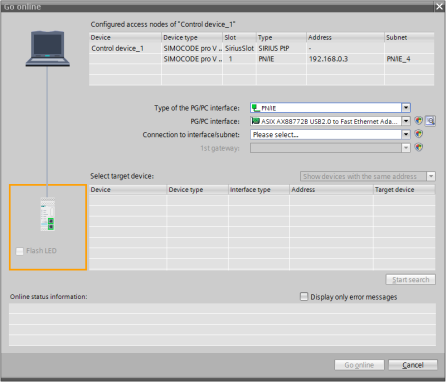The image size is (446, 382).
Task: Click the Online status information list area
Action: pos(222,324)
